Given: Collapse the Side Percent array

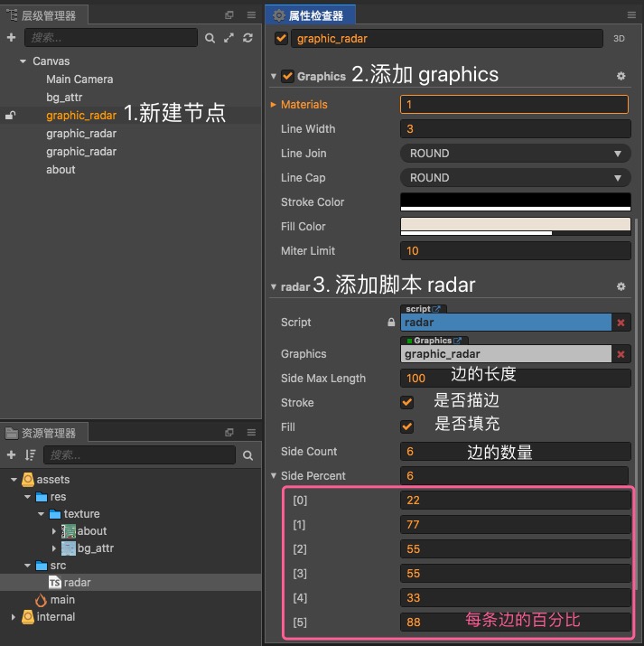Looking at the screenshot, I should 274,475.
